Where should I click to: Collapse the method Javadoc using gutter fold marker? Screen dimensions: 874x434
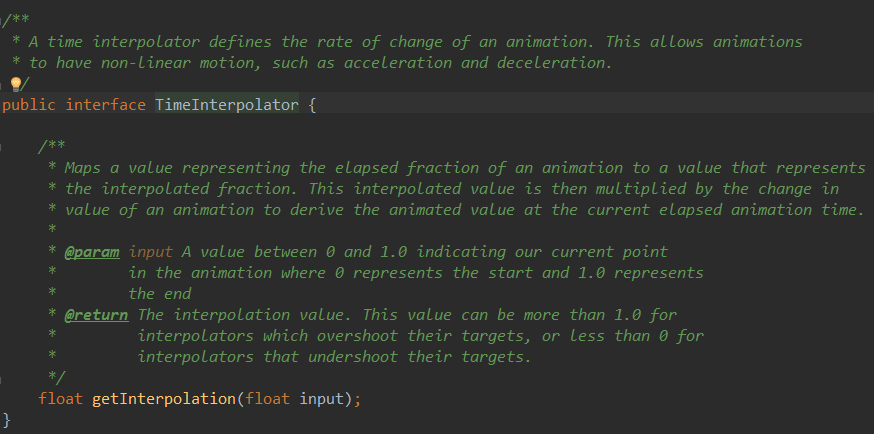click(3, 147)
